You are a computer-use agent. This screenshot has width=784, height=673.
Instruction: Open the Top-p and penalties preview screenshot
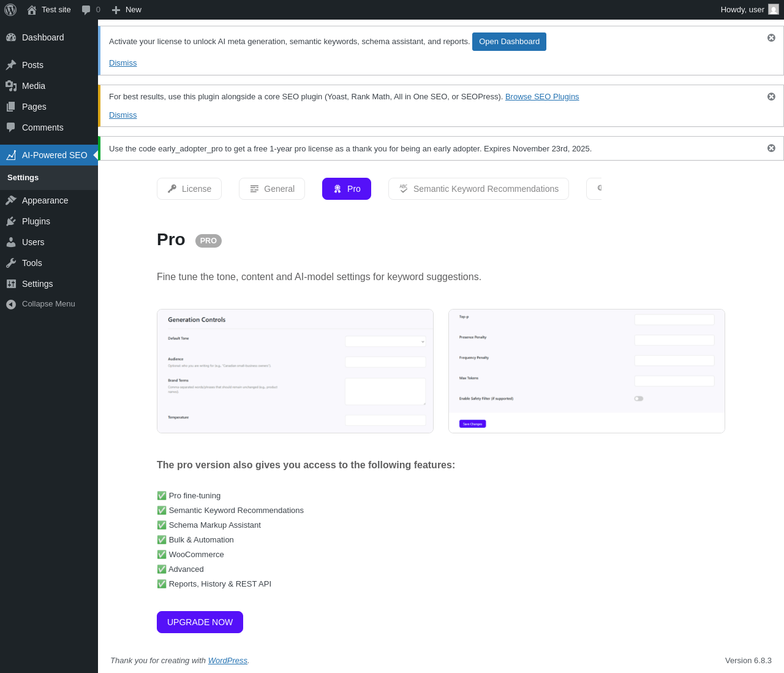[587, 371]
